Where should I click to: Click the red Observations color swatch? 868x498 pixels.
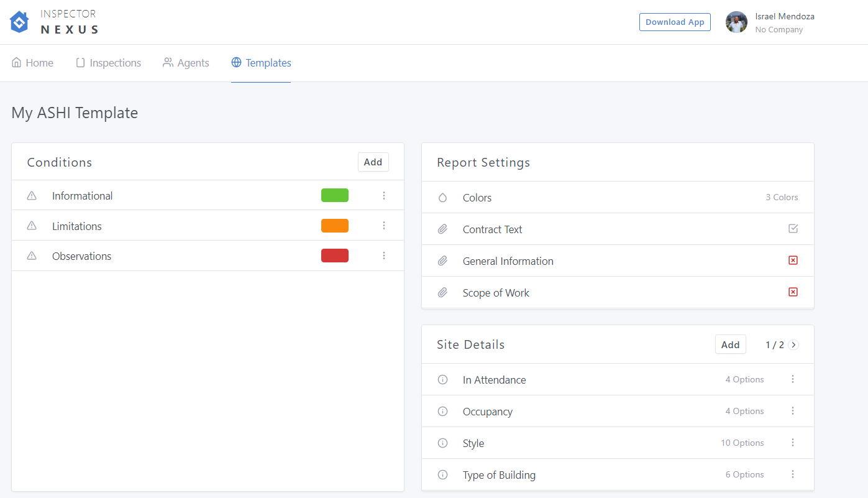click(335, 256)
